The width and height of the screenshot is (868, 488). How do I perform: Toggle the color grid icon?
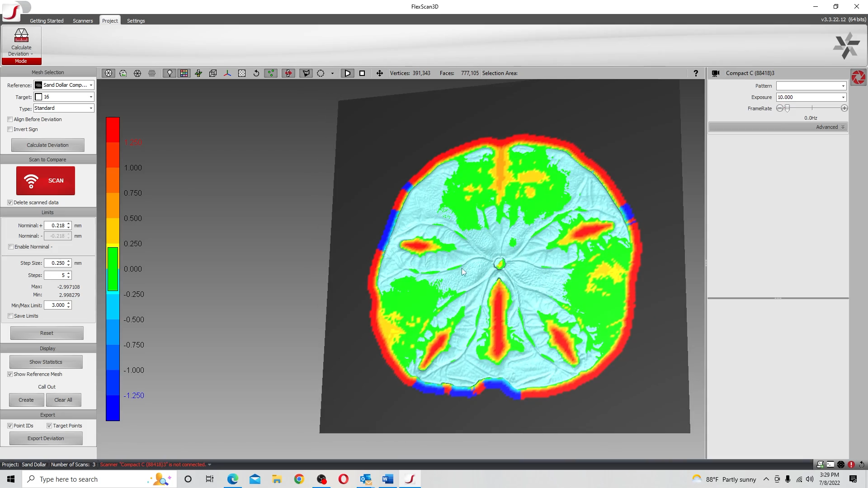184,73
